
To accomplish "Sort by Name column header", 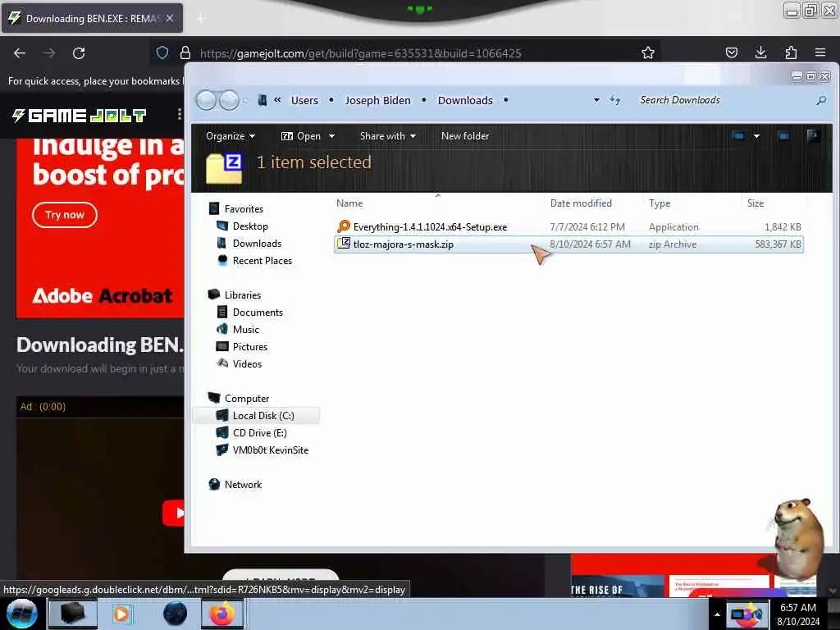I will point(438,203).
